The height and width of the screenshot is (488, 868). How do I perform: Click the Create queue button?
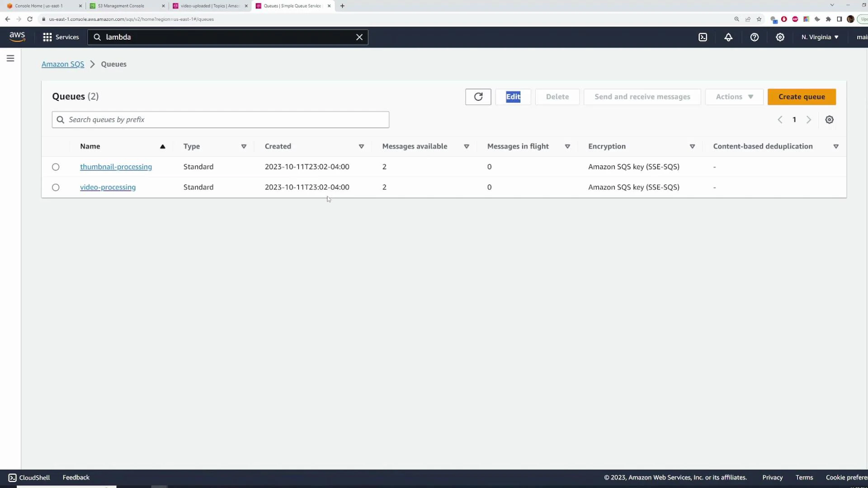[x=802, y=97]
